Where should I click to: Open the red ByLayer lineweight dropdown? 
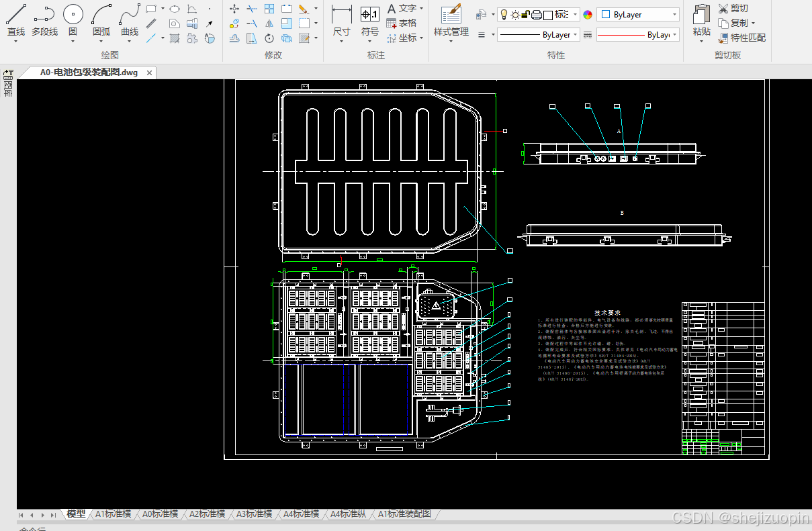pos(638,34)
